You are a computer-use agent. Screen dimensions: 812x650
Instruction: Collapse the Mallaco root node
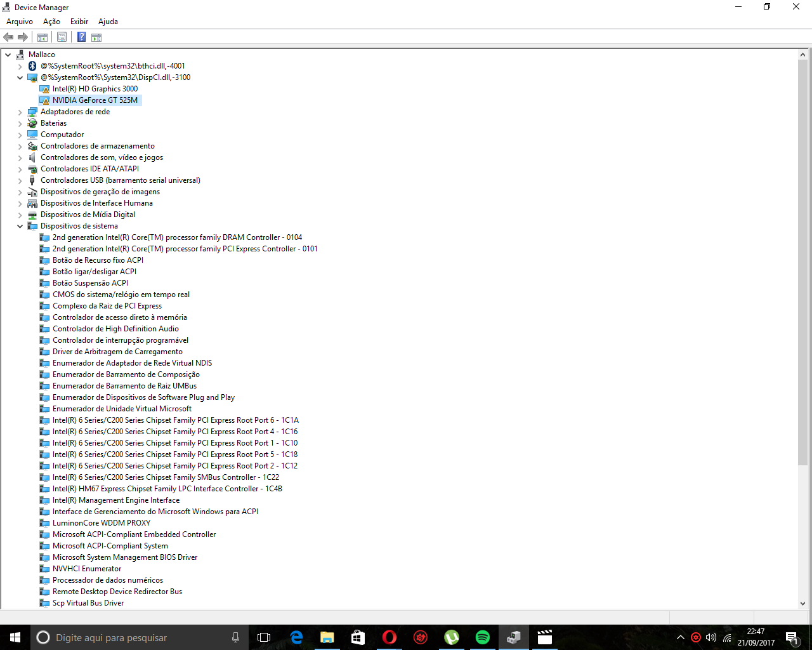coord(8,55)
